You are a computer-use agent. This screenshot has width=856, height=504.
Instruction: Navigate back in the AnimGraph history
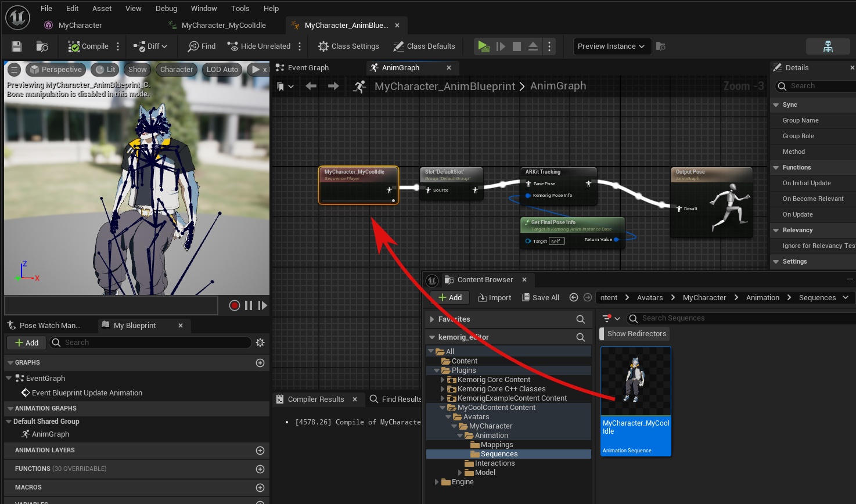pos(311,87)
